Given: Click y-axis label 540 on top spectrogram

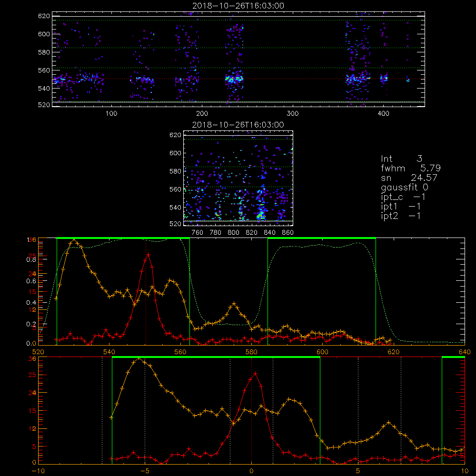Looking at the screenshot, I should [44, 89].
